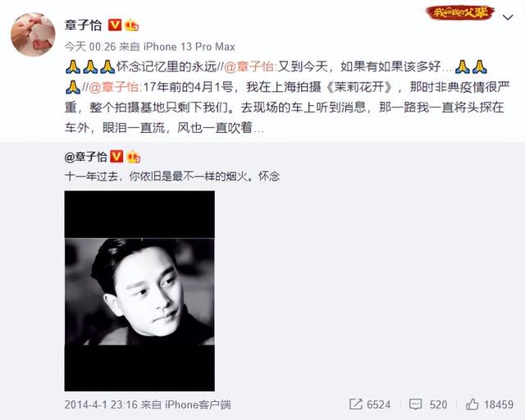Click the iPhone客户端 source link
Viewport: 525px width, 420px height.
[x=198, y=404]
